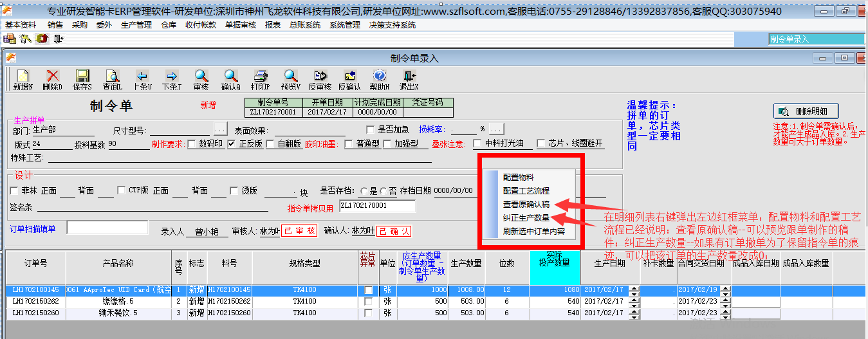Click the 反确认 un-confirm icon
The height and width of the screenshot is (339, 868).
tap(349, 76)
